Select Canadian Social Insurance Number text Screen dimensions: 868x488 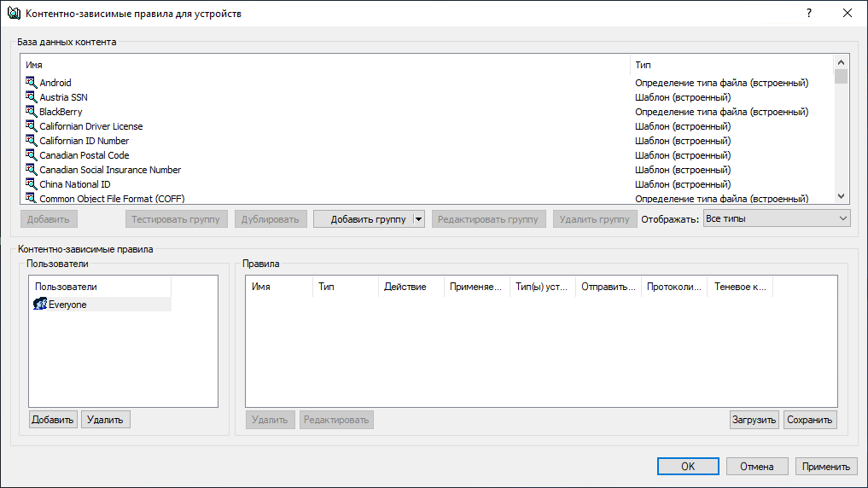(110, 170)
